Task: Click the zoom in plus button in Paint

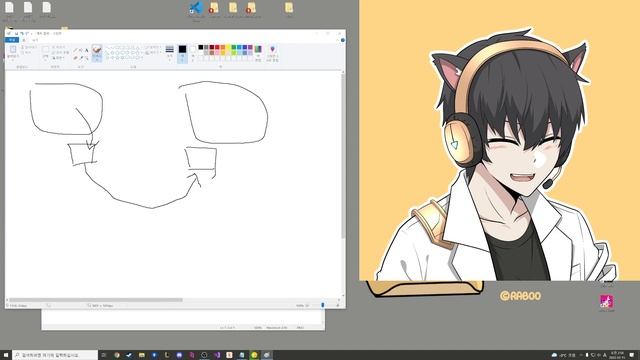Action: click(x=338, y=305)
